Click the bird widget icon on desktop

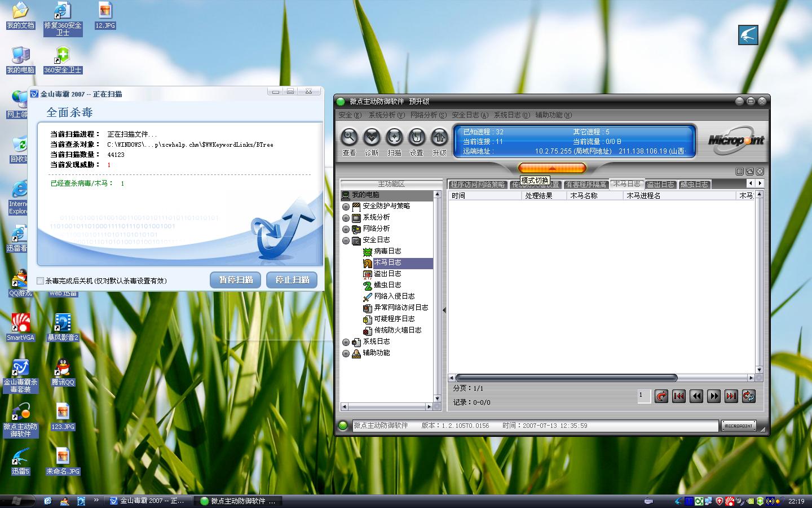pyautogui.click(x=748, y=35)
